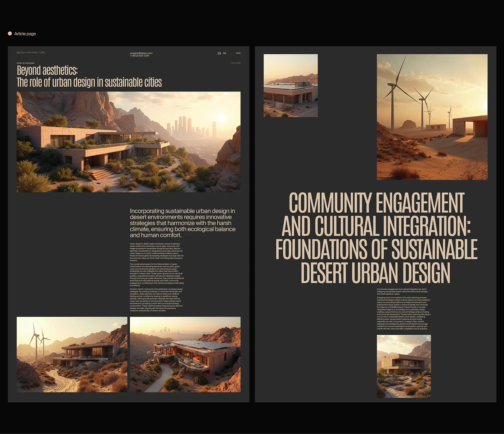Click the Beyond aesthetics article title
504x434 pixels.
coord(89,76)
